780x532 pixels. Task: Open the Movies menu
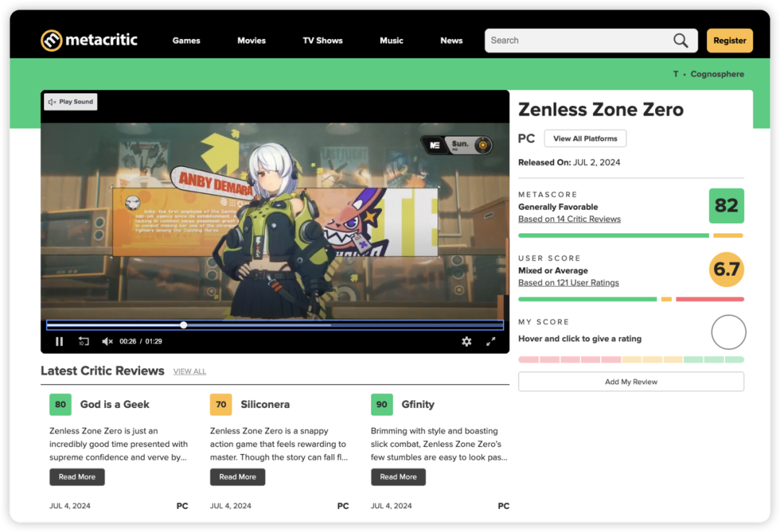point(251,40)
